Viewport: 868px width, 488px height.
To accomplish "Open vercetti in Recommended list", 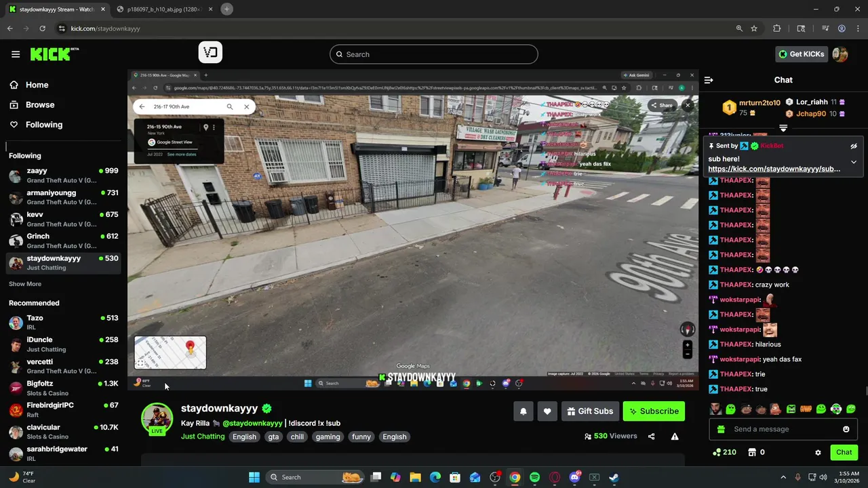I will tap(64, 366).
